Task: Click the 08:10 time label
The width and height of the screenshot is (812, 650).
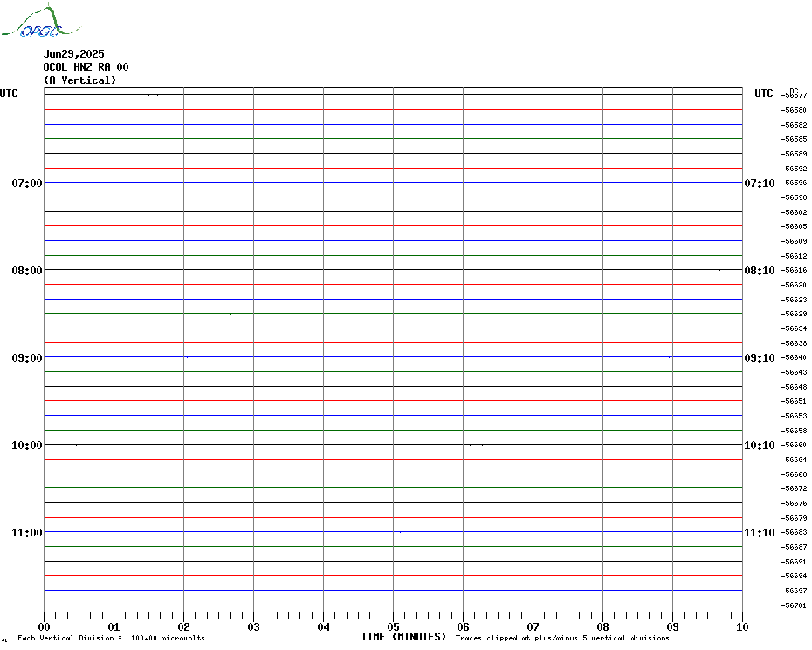Action: pos(760,271)
